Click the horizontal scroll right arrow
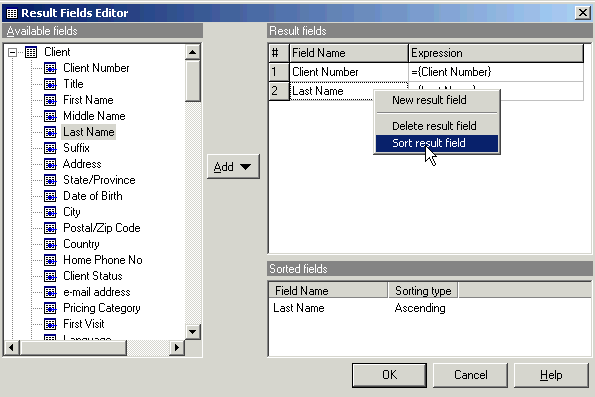595x397 pixels. pos(177,348)
